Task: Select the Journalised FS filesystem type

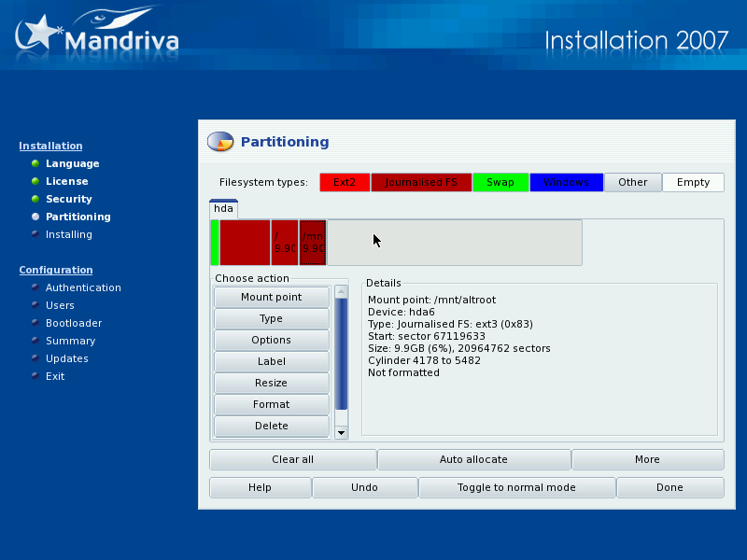Action: coord(421,182)
